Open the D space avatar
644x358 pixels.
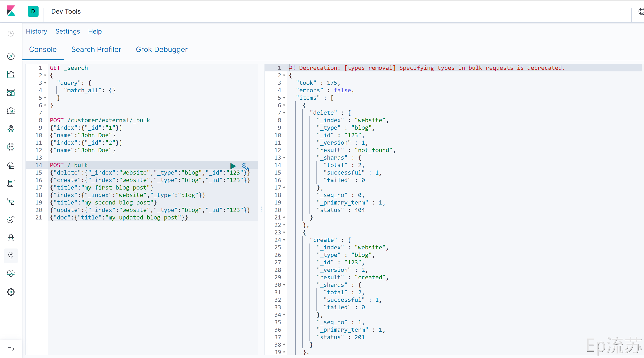tap(33, 11)
